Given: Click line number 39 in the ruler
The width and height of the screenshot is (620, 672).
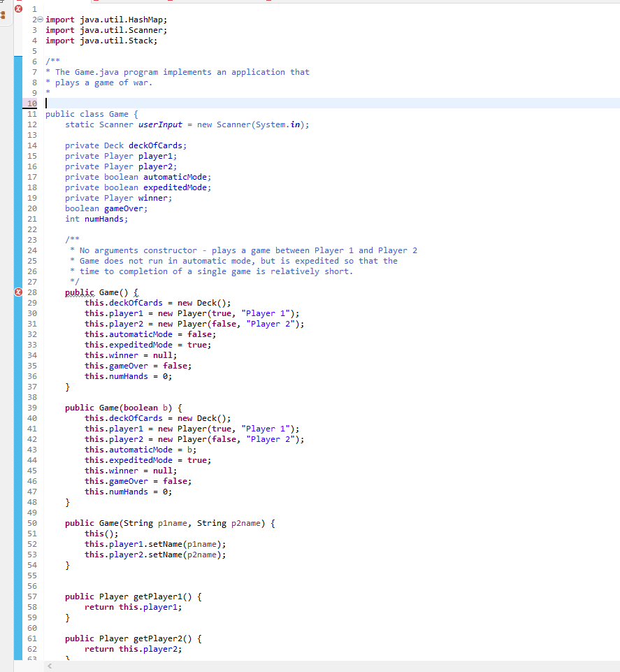Looking at the screenshot, I should [32, 408].
